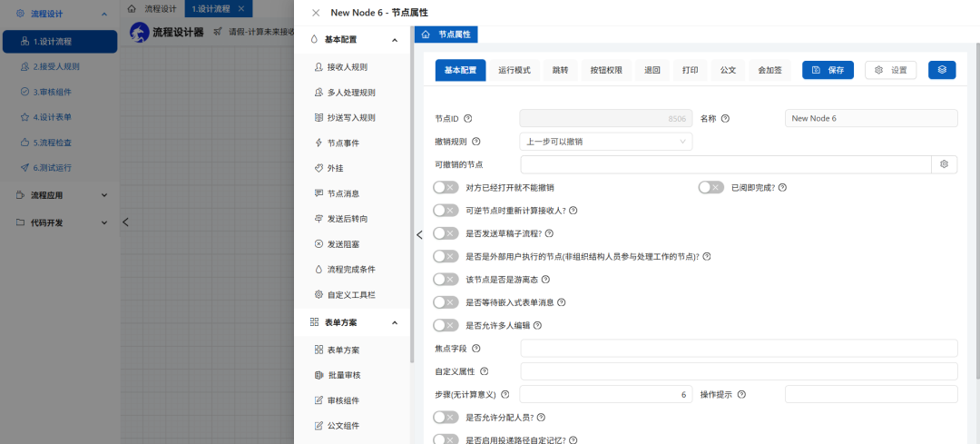The height and width of the screenshot is (444, 980).
Task: Collapse the main sidebar with left arrow
Action: [125, 222]
